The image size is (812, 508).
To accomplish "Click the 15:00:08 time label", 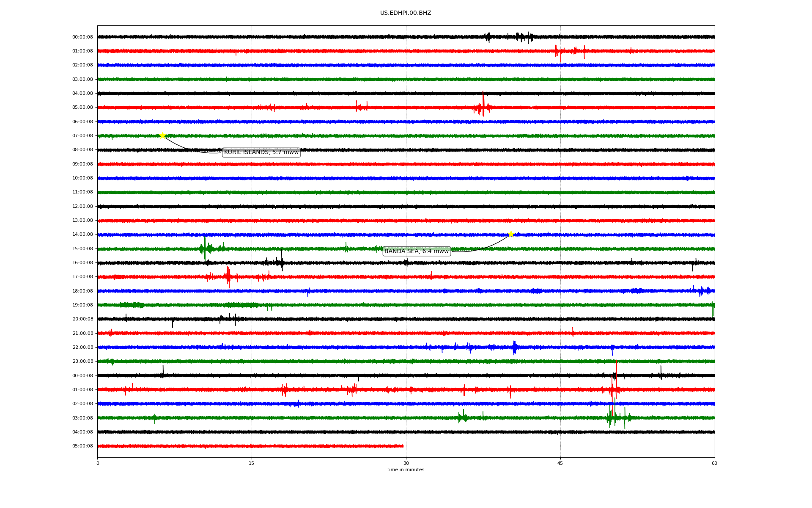I will coord(82,248).
